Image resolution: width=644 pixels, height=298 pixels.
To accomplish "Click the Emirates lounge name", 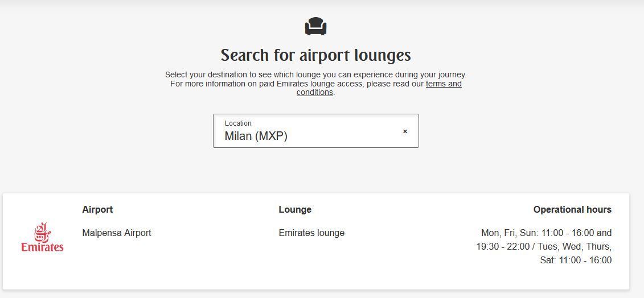I will tap(311, 233).
